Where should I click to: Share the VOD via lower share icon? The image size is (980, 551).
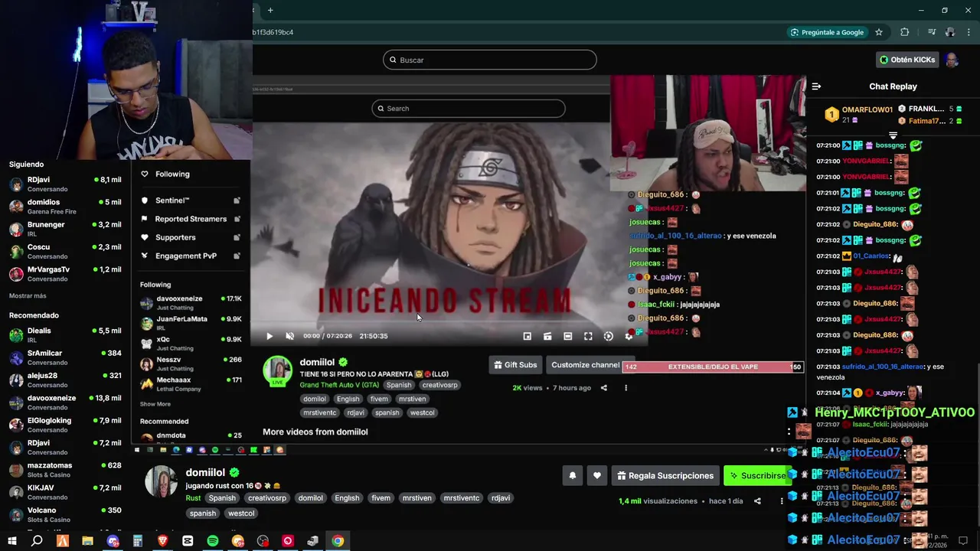[x=757, y=501]
